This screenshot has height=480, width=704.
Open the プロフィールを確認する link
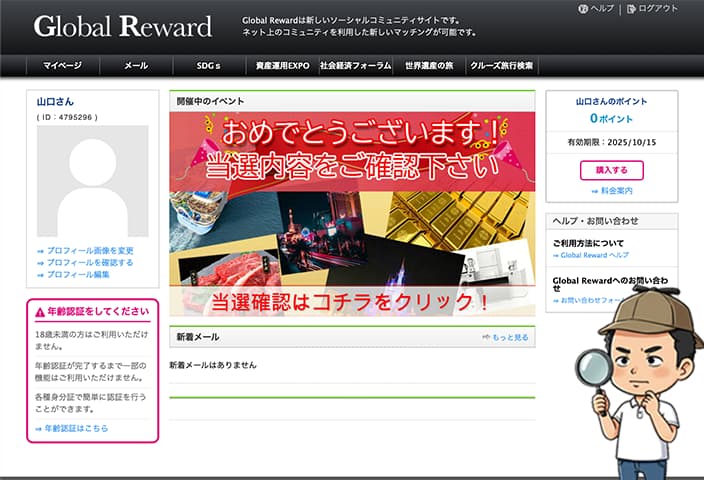pos(90,263)
